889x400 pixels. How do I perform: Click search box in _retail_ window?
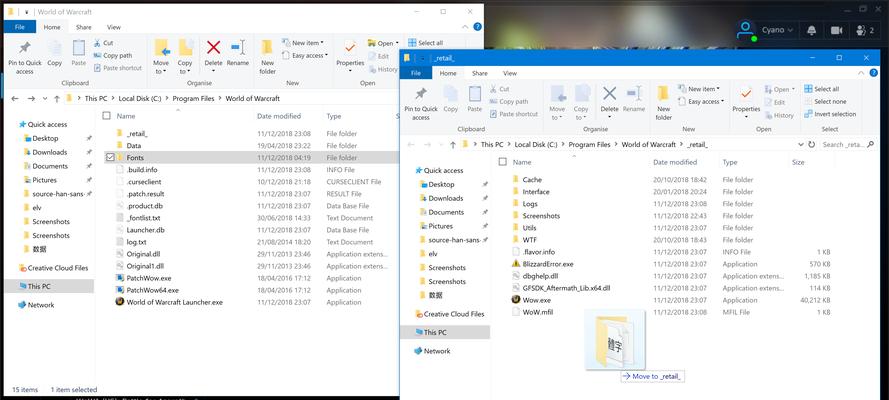(847, 144)
